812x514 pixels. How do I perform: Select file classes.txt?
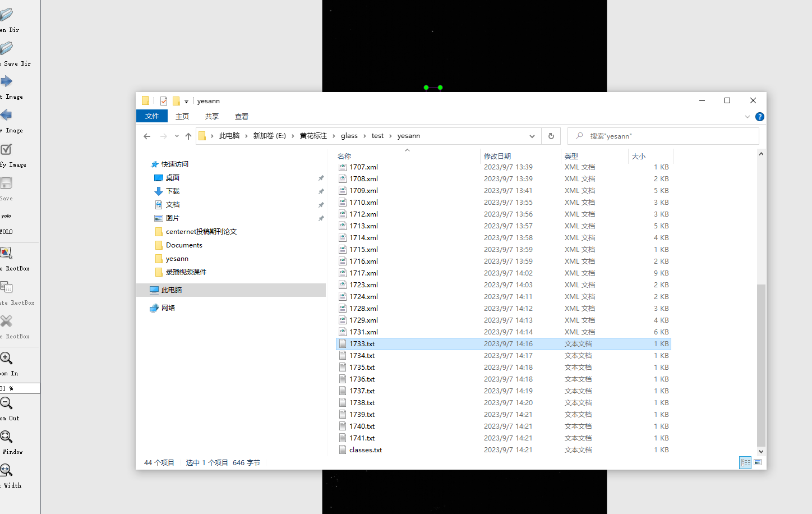coord(366,450)
